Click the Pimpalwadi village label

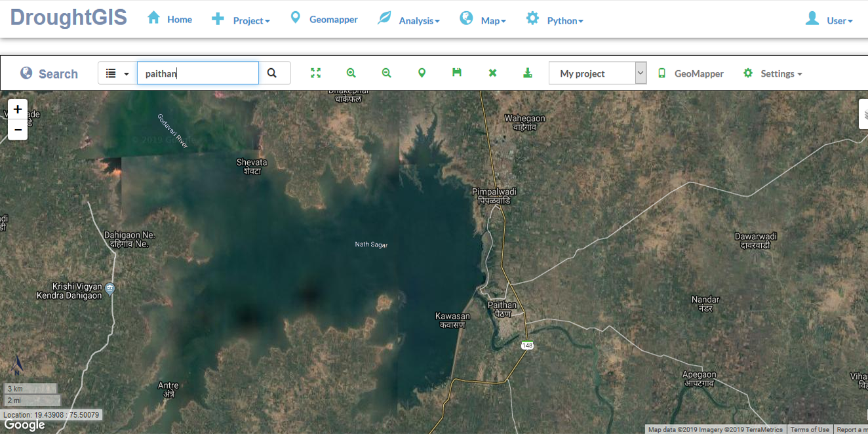click(494, 196)
